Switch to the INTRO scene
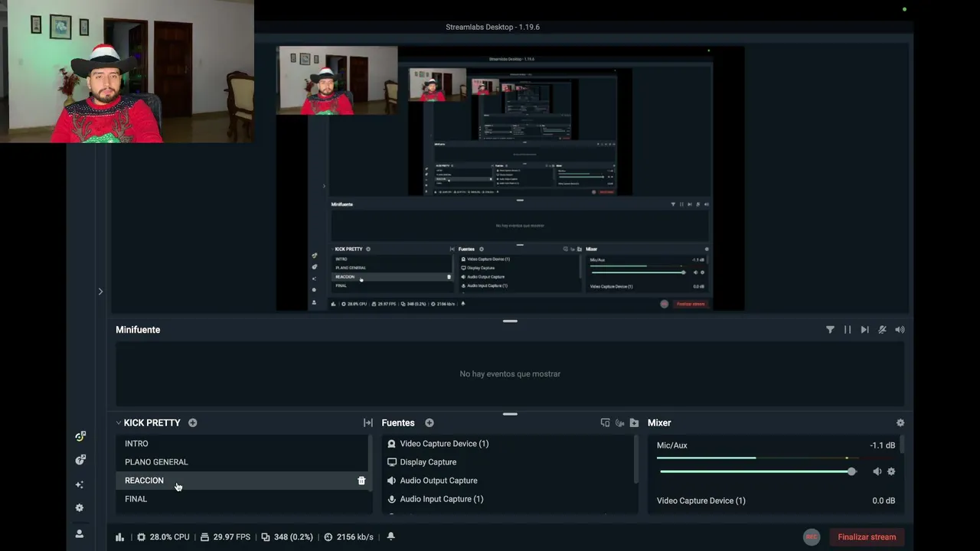Viewport: 980px width, 551px height. [243, 444]
